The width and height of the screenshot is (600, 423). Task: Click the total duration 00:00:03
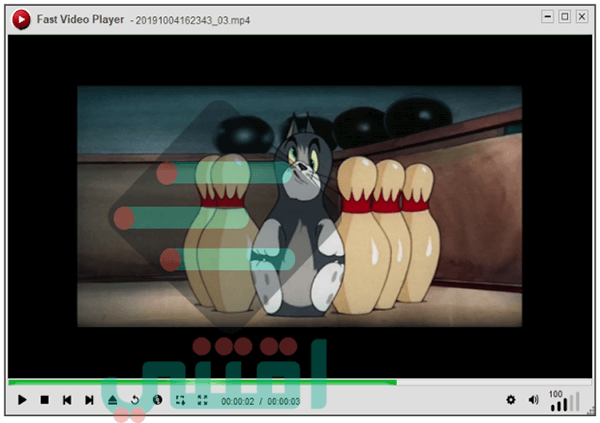pos(284,401)
